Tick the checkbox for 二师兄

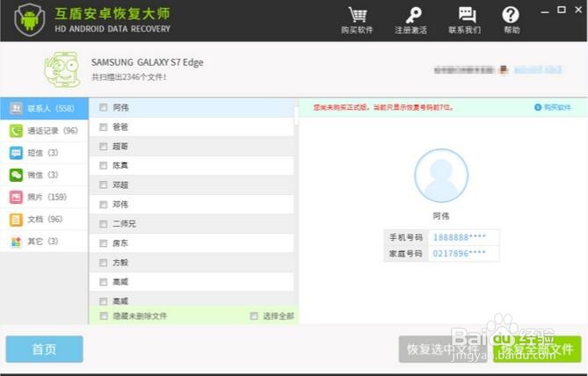pos(103,224)
